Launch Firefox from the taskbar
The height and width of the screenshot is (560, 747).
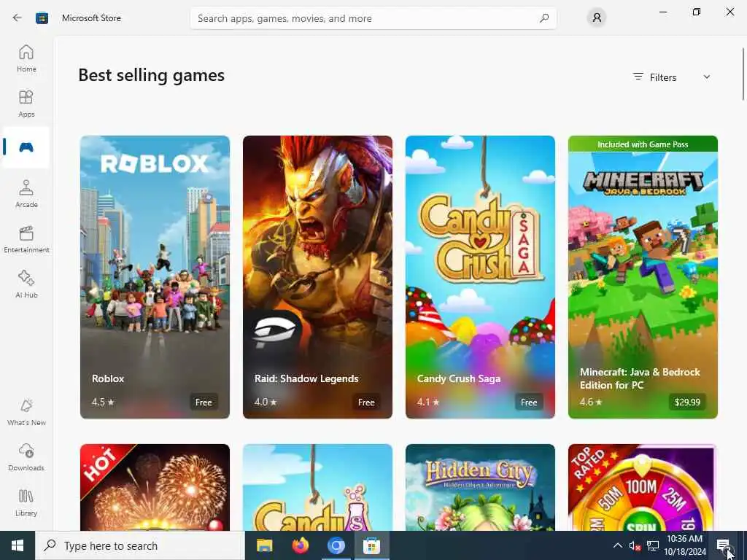(300, 545)
